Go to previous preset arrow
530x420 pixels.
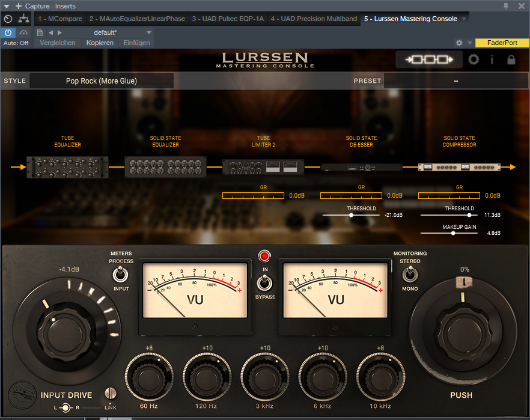click(50, 33)
